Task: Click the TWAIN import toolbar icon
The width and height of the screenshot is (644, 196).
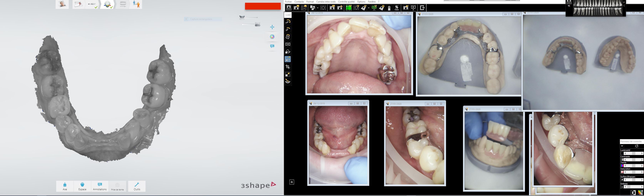Action: coord(396,8)
